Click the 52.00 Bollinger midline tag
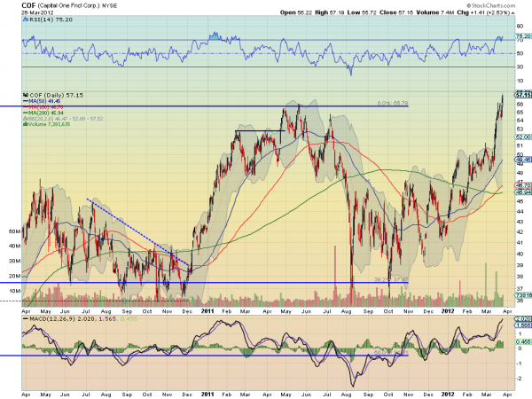Screen dimensions: 532x399 point(523,137)
